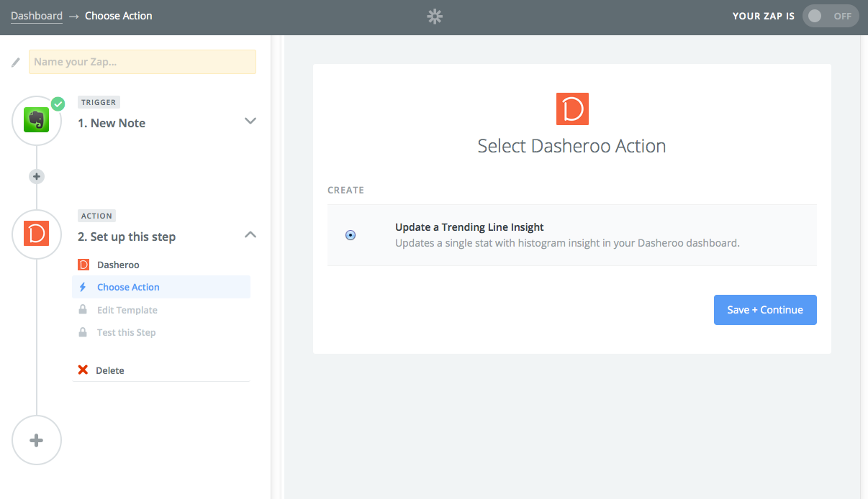Image resolution: width=868 pixels, height=499 pixels.
Task: Click the red X delete icon
Action: 83,370
